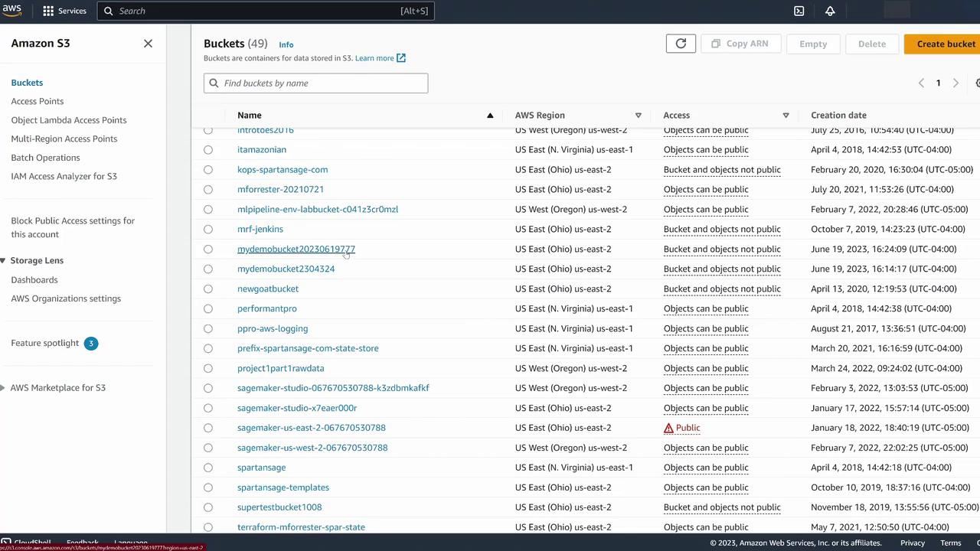
Task: Open the Learn more external link icon
Action: (x=401, y=58)
